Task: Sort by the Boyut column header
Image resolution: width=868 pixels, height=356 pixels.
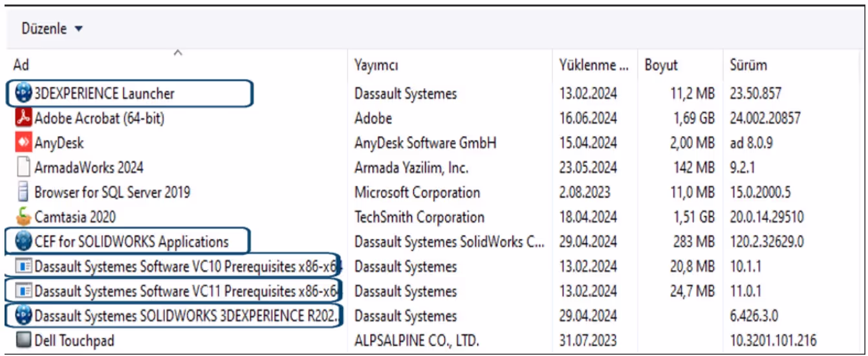Action: pyautogui.click(x=661, y=66)
